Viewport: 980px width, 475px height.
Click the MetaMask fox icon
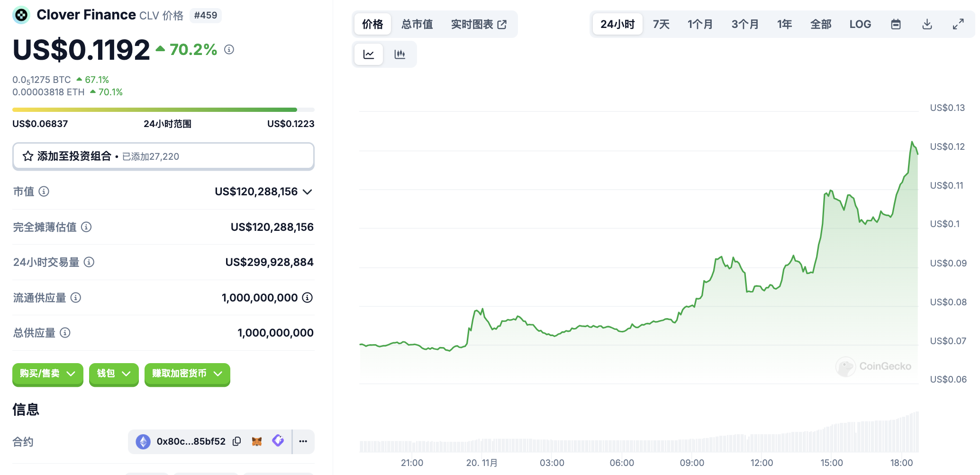point(257,441)
